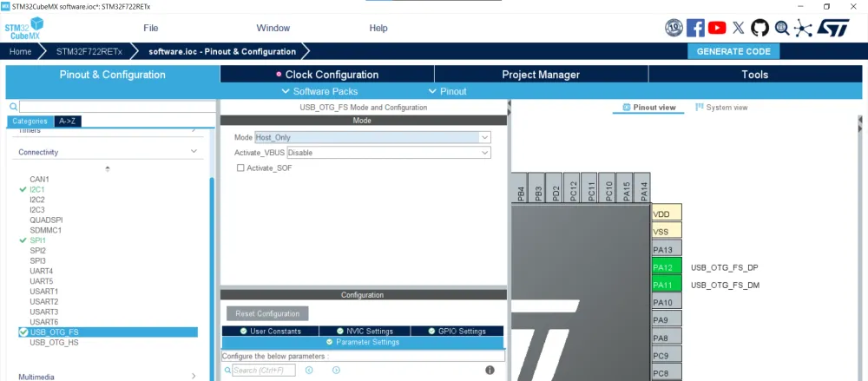Click the small sort arrows under Connectivity
This screenshot has width=868, height=381.
(108, 168)
